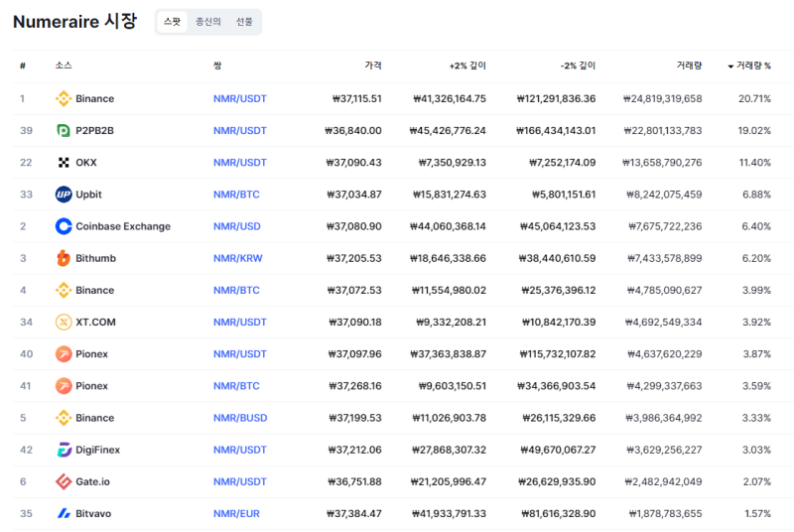This screenshot has height=532, width=794.
Task: Click the Bitvavo exchange logo
Action: click(64, 513)
